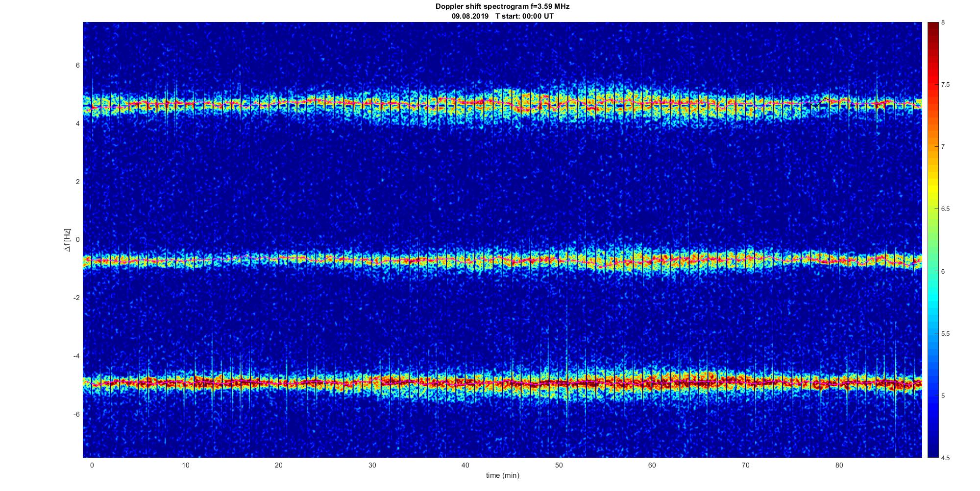Click the lower Doppler trace near -5 Hz
The image size is (980, 491).
tap(502, 382)
